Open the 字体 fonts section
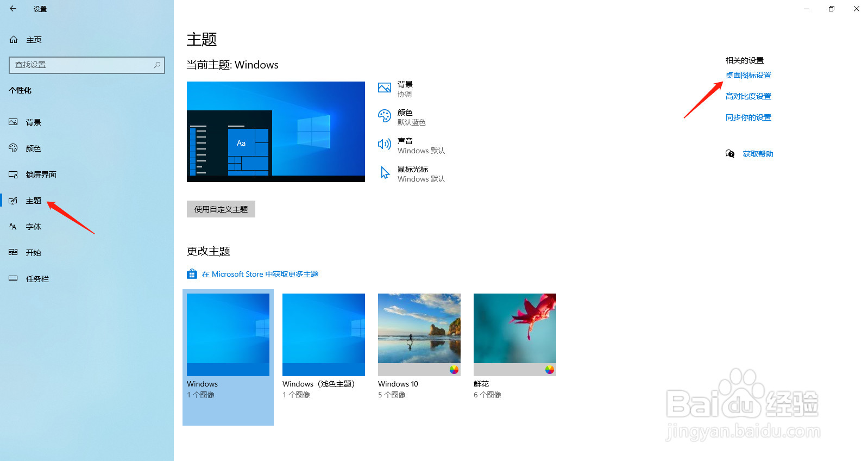The height and width of the screenshot is (461, 868). 34,227
